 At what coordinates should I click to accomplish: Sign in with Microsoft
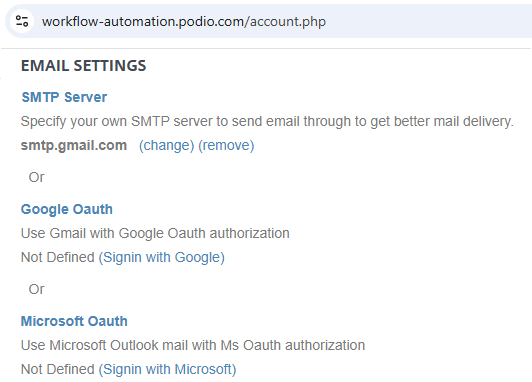click(167, 369)
